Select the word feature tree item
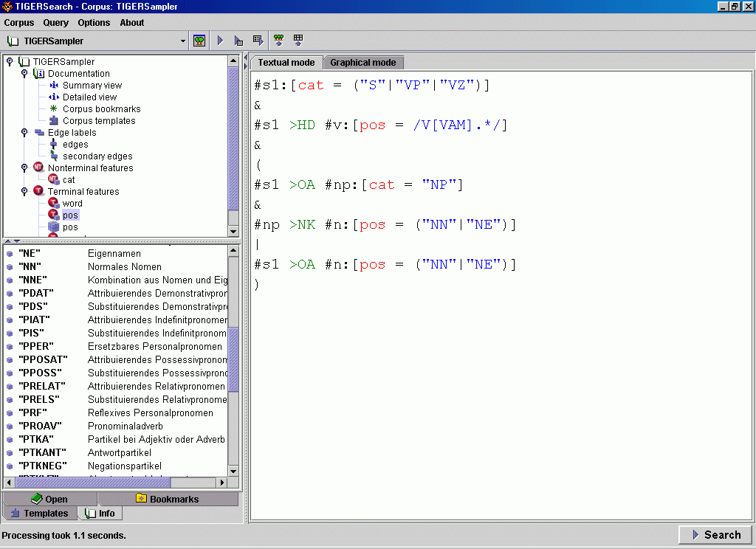Viewport: 756px width, 549px height. pyautogui.click(x=72, y=204)
